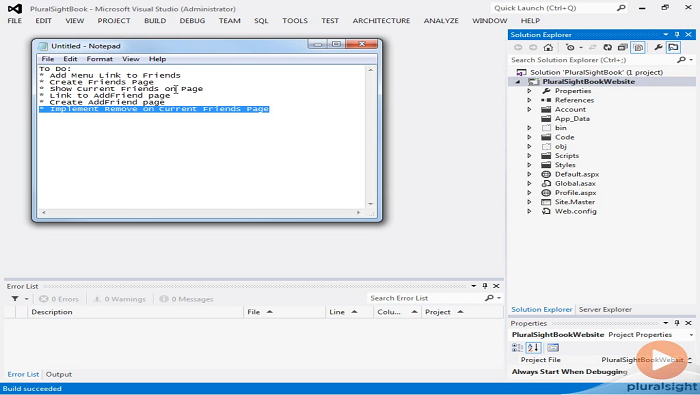700x395 pixels.
Task: Expand the Account folder
Action: [x=529, y=109]
